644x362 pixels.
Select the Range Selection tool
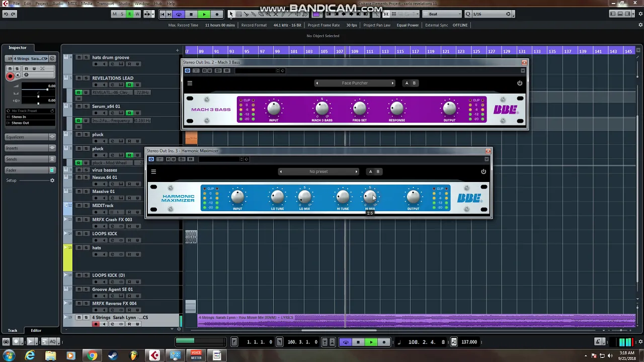coord(239,14)
